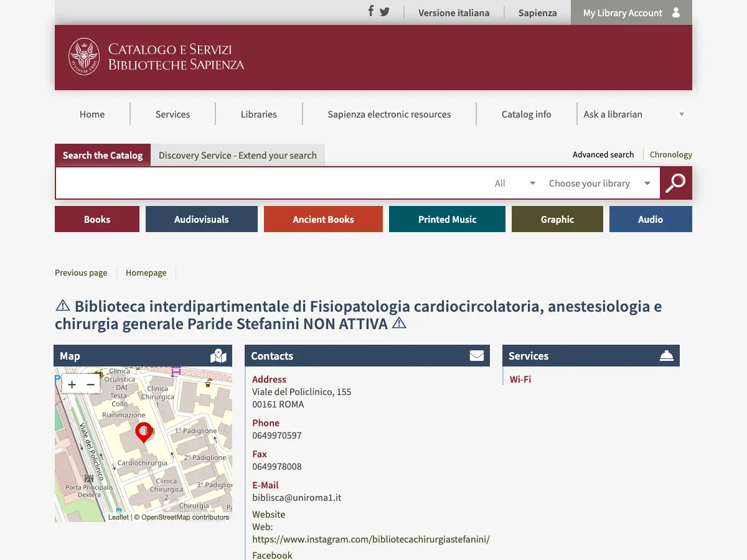The height and width of the screenshot is (560, 747).
Task: Zoom in on the map with plus
Action: click(72, 385)
